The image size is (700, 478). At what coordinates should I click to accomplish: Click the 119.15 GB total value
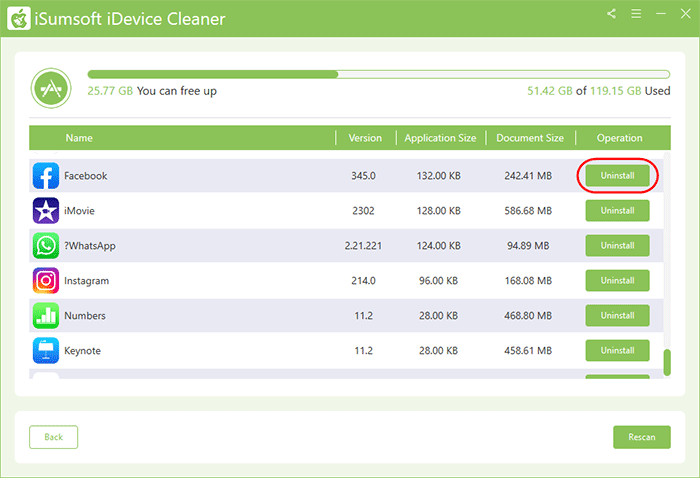(x=616, y=91)
